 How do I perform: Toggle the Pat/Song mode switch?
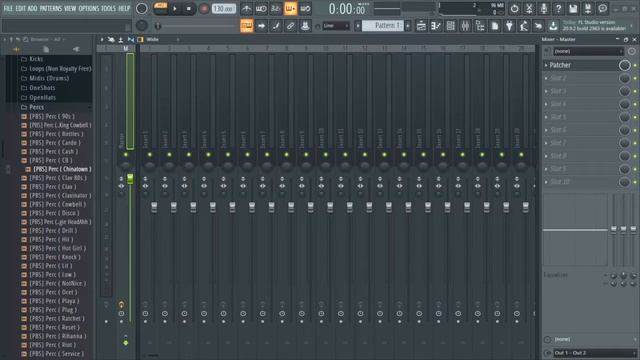point(160,8)
